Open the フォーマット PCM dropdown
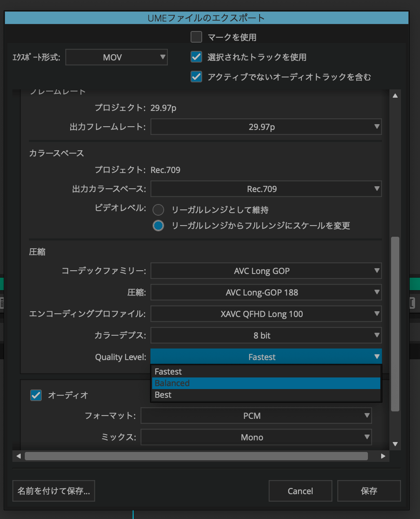The image size is (420, 519). click(256, 416)
